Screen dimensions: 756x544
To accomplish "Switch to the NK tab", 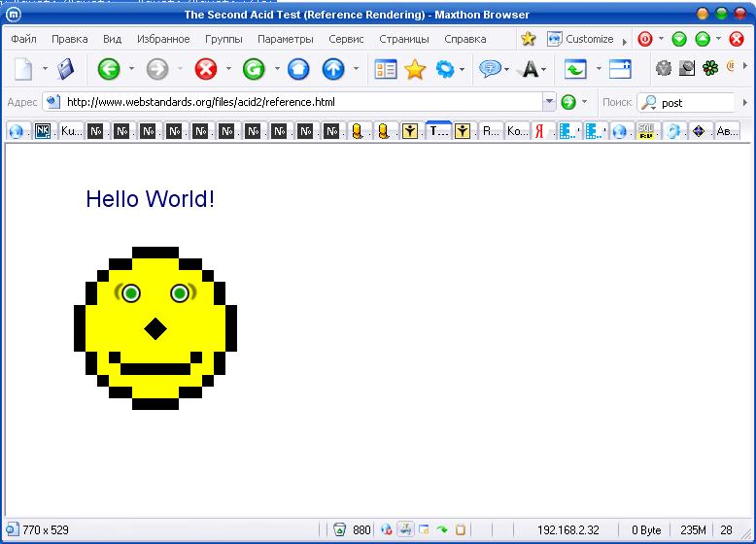I will click(43, 130).
